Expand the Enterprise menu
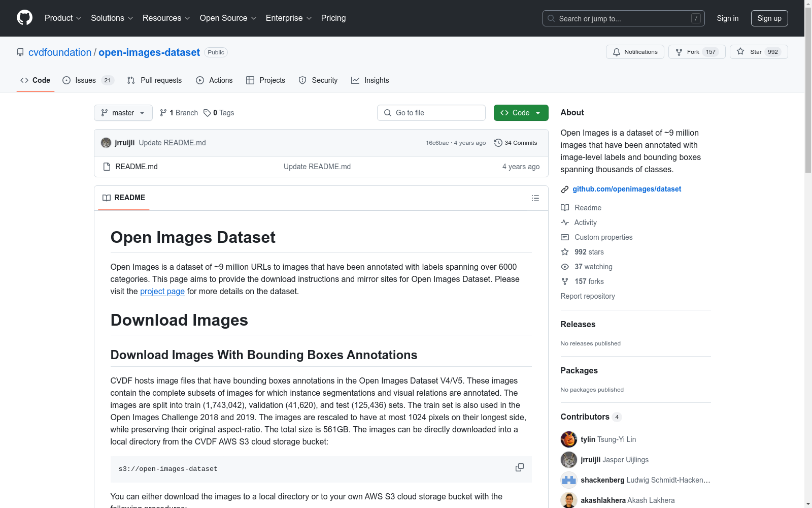This screenshot has width=812, height=508. pyautogui.click(x=289, y=18)
